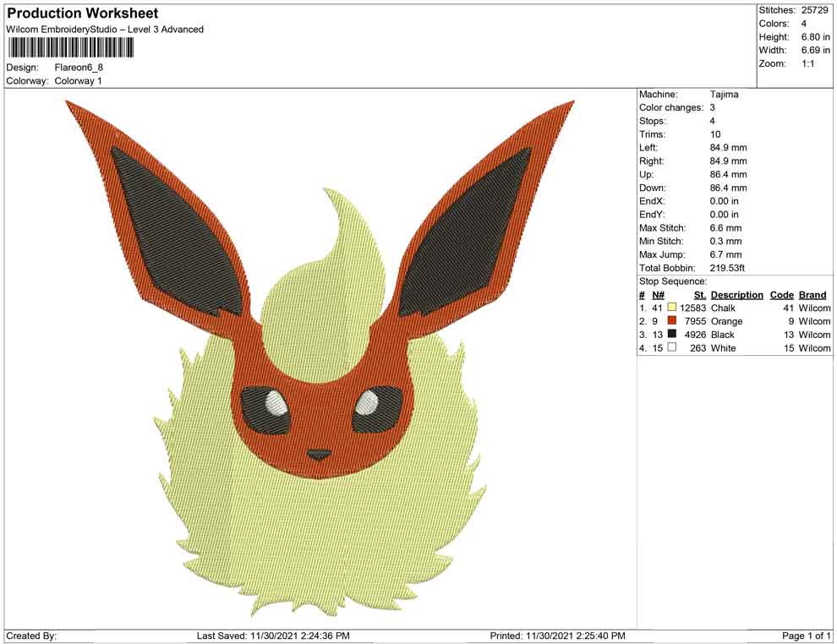Screen dimensions: 837x644
Task: Select 'Last Saved: 11/30/2021 2:24:36 PM' text
Action: click(273, 636)
